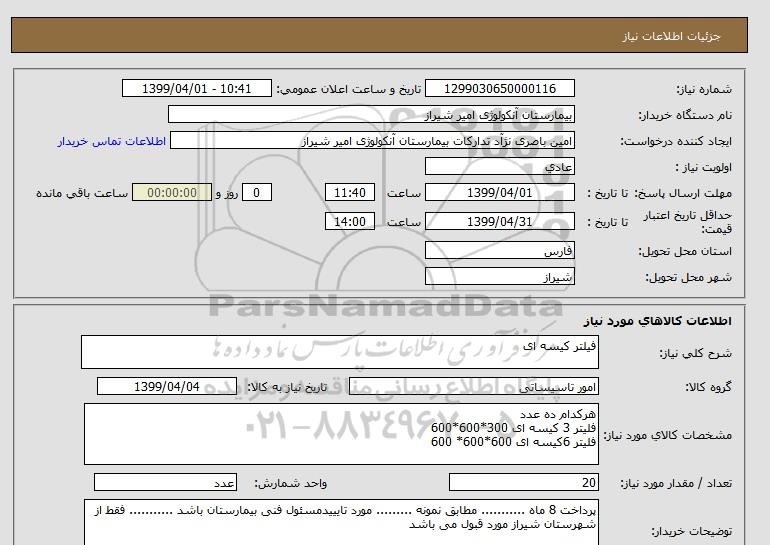Click the text ساعت باقی مانده
Screen dimensions: 770x545
point(82,193)
